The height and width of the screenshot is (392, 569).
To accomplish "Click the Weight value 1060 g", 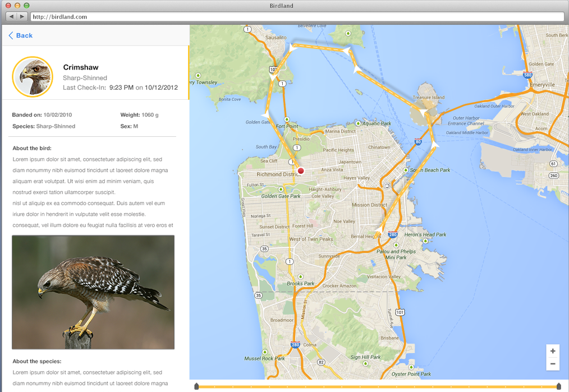I will [150, 114].
